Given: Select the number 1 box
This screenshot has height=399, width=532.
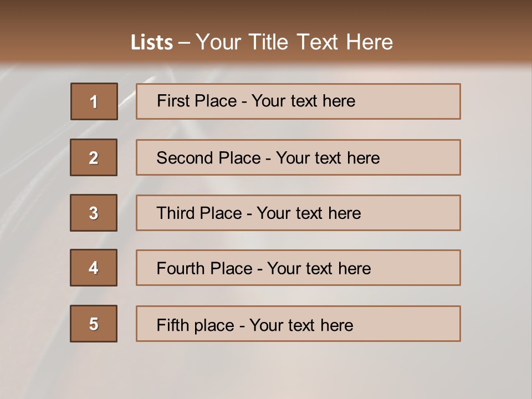Looking at the screenshot, I should [x=94, y=101].
